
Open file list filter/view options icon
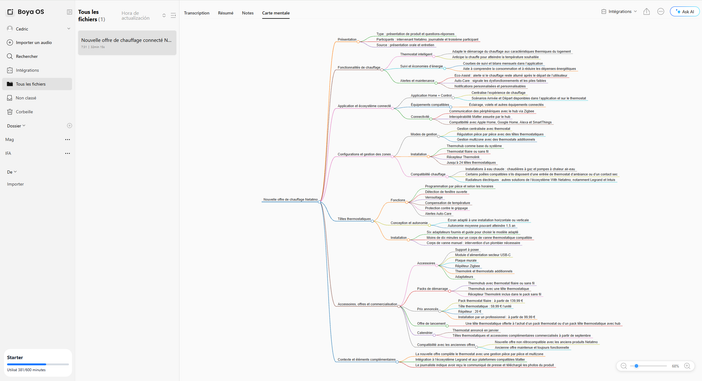pyautogui.click(x=173, y=16)
